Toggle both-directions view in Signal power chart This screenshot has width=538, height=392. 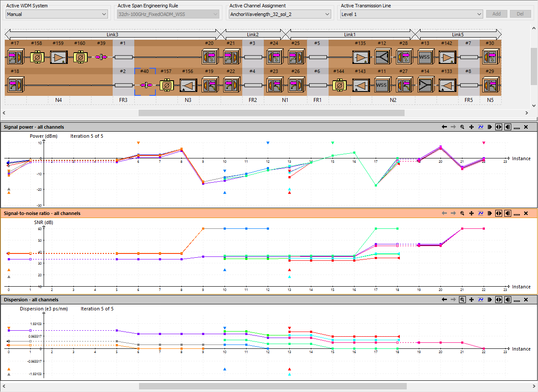(x=499, y=127)
